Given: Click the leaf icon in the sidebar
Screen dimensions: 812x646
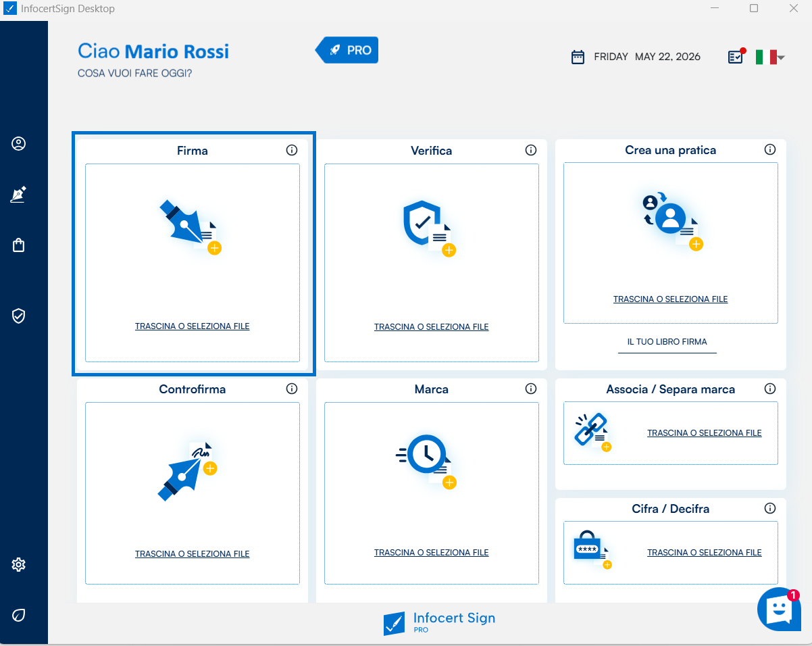Looking at the screenshot, I should click(19, 615).
